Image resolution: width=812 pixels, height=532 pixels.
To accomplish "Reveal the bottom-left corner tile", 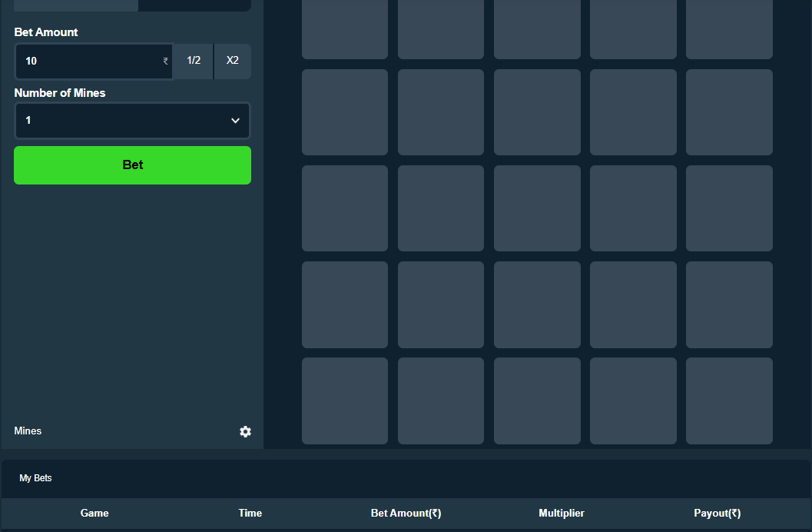I will click(x=345, y=401).
